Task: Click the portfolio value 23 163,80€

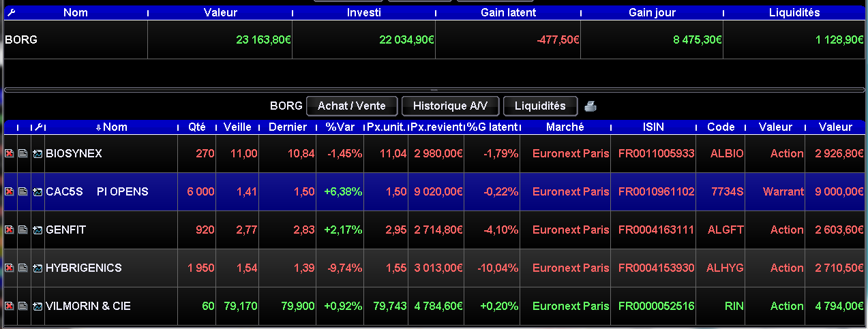Action: coord(264,40)
